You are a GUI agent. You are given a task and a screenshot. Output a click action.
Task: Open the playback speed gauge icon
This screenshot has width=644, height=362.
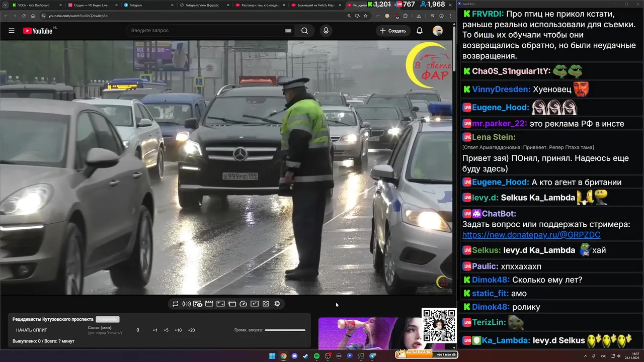[244, 304]
